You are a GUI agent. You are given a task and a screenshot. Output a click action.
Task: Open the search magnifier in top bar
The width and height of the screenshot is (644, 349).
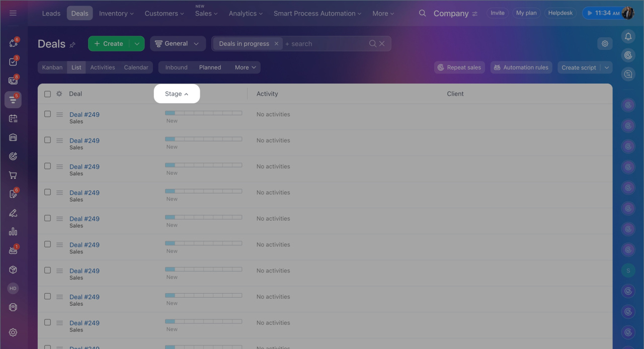pos(422,13)
